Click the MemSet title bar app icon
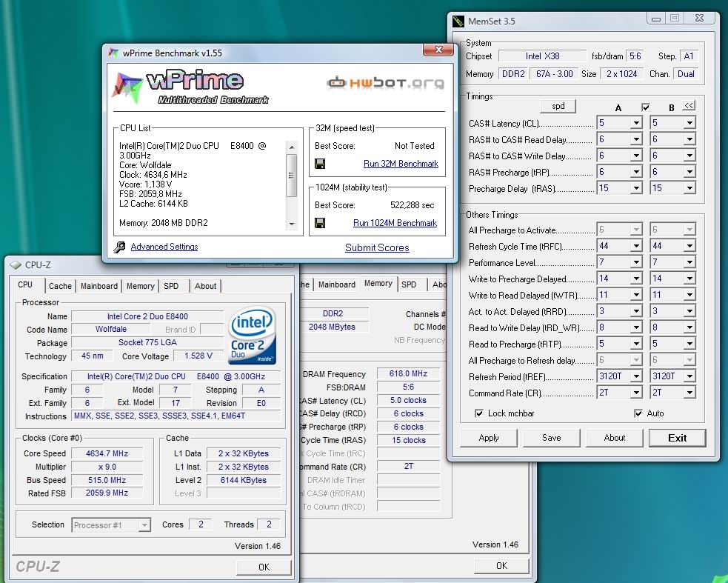 coord(458,21)
